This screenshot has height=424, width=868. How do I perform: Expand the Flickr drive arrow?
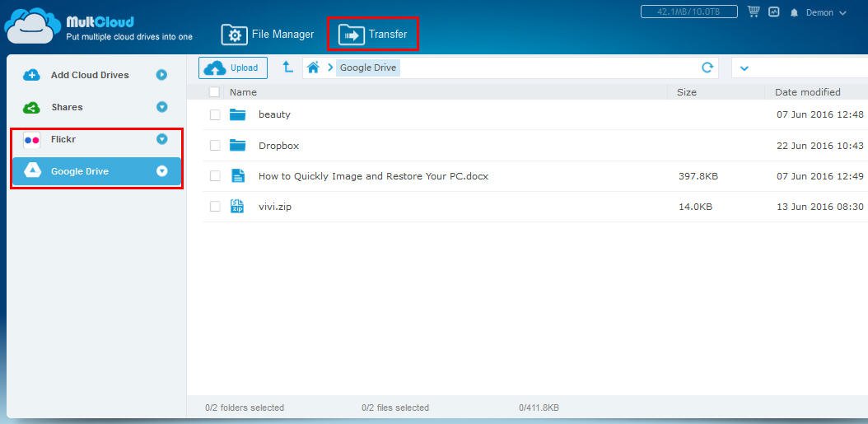(162, 139)
